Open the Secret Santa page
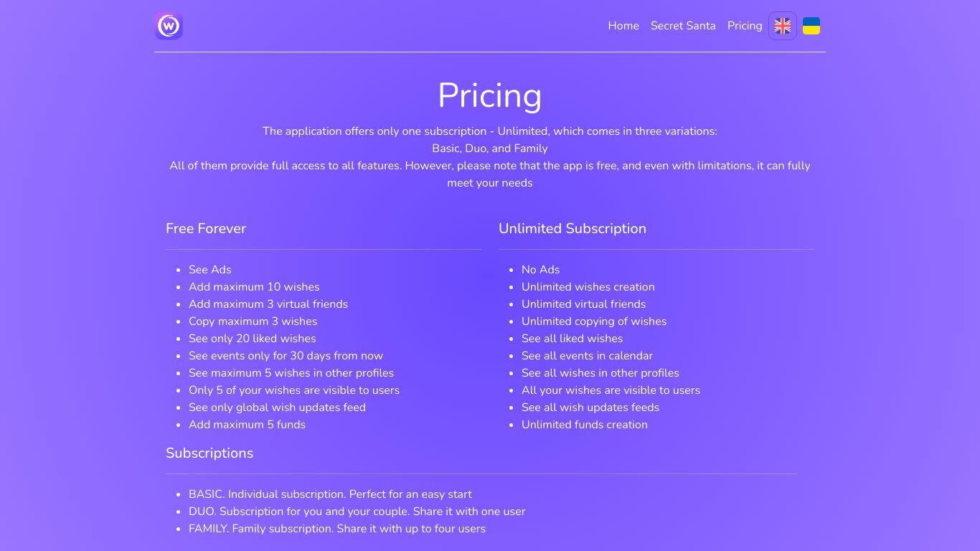This screenshot has height=551, width=980. tap(683, 26)
